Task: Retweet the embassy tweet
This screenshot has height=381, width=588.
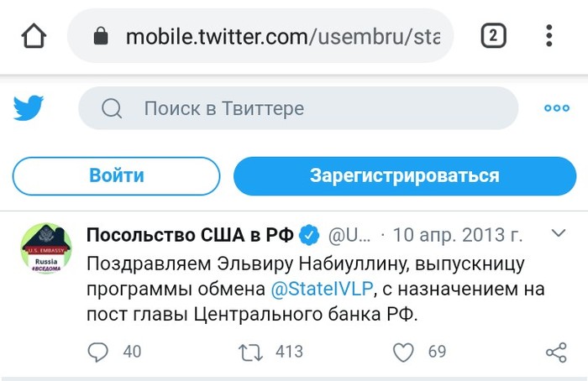Action: tap(250, 352)
